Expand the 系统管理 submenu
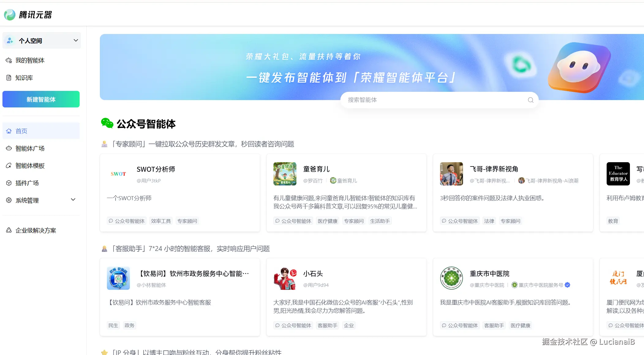 (73, 200)
